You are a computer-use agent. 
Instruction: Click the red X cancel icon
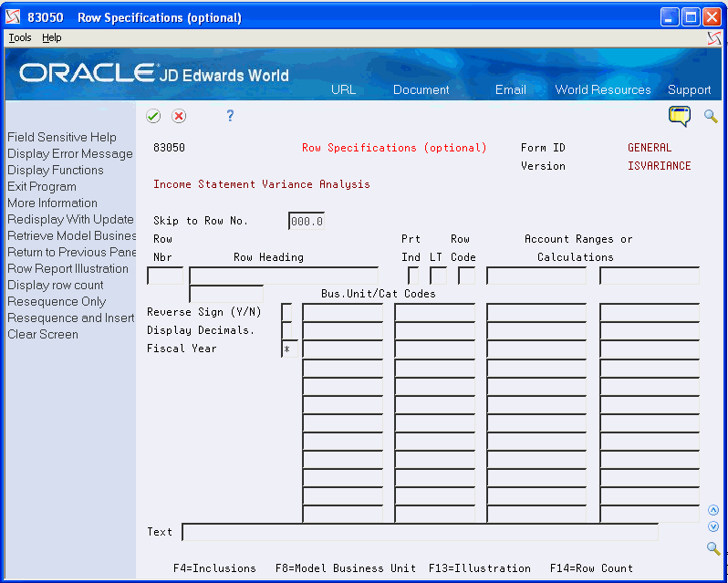tap(179, 116)
